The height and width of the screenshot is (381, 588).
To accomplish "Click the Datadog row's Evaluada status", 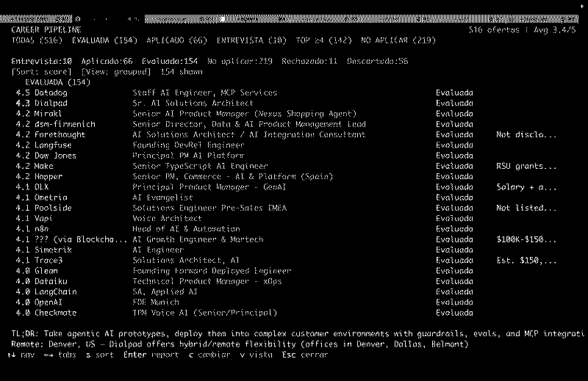I will 454,92.
